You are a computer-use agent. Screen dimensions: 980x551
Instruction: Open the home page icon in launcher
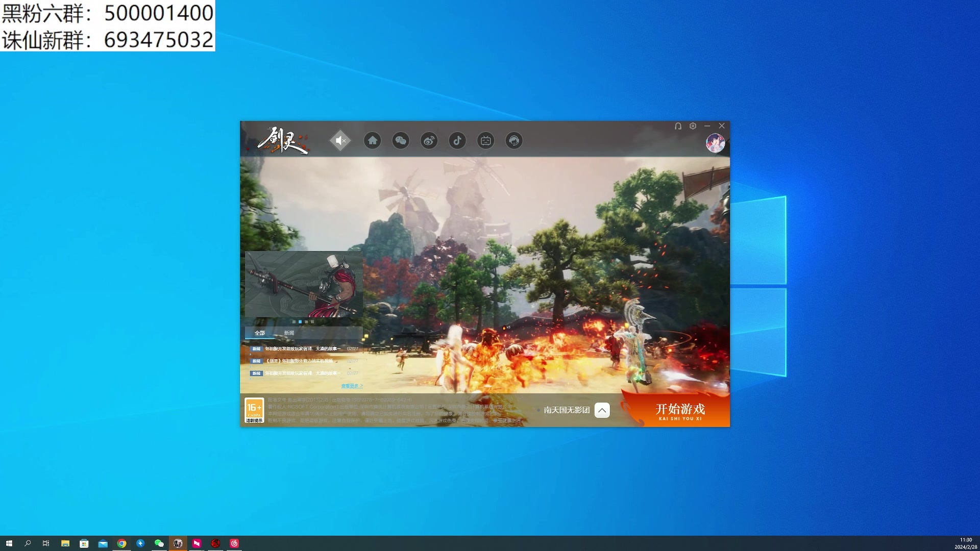373,140
